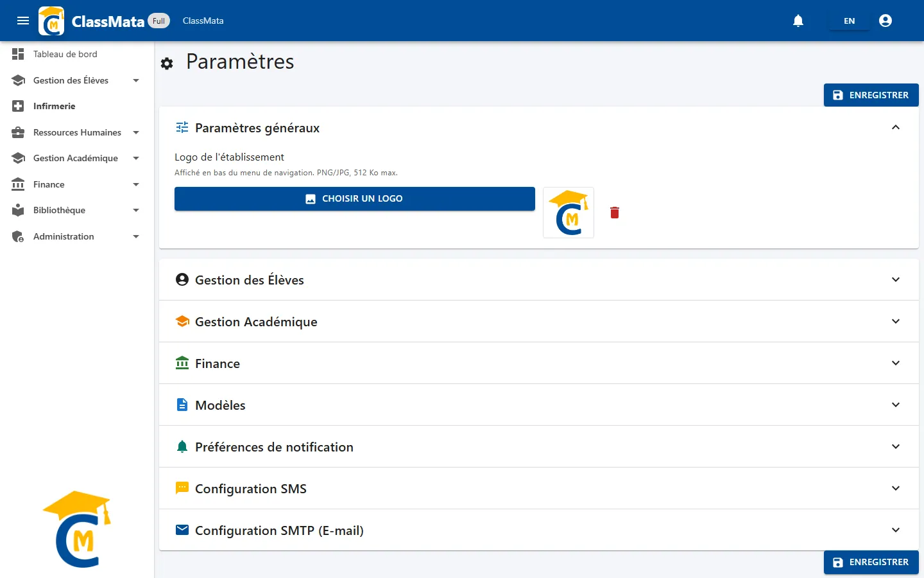The height and width of the screenshot is (578, 924).
Task: Click the Paramètres gear icon beside the title
Action: [167, 64]
